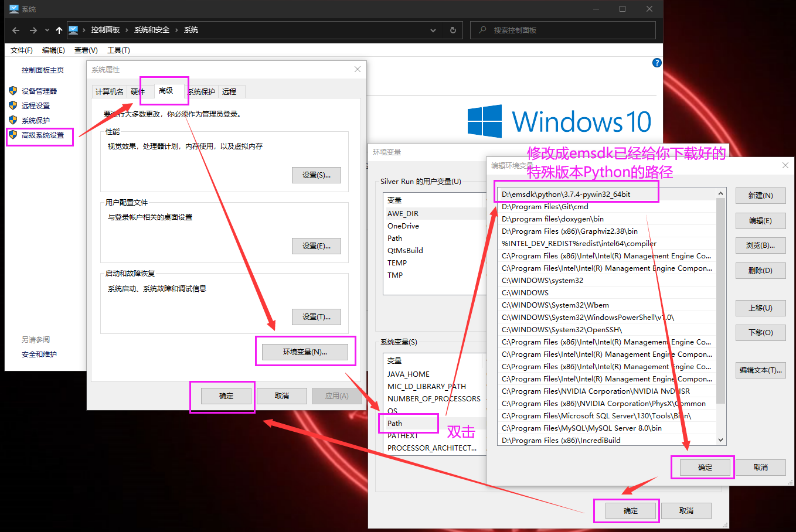Click the search magnifier icon

coord(482,30)
